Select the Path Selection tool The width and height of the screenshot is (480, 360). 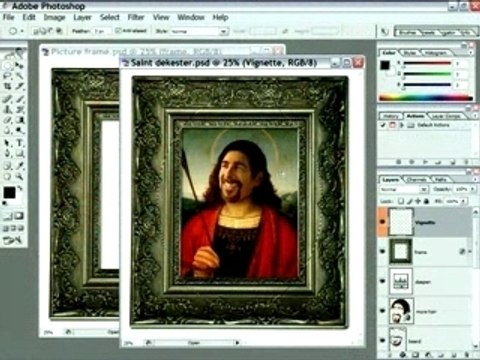click(x=8, y=143)
